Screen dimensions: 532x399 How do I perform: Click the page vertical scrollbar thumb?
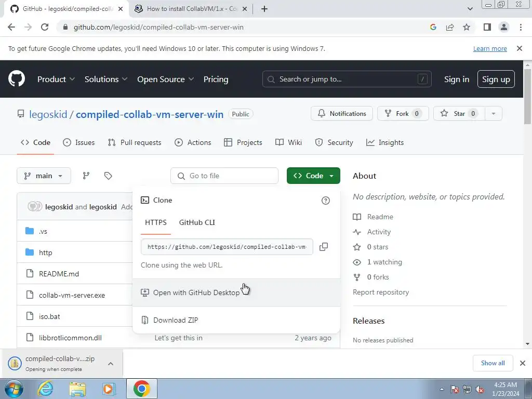tap(527, 96)
